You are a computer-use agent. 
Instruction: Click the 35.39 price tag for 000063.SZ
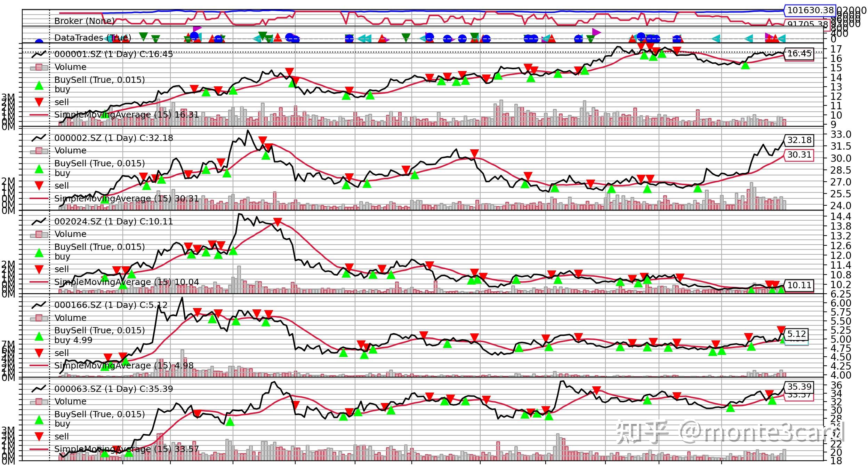[x=799, y=387]
